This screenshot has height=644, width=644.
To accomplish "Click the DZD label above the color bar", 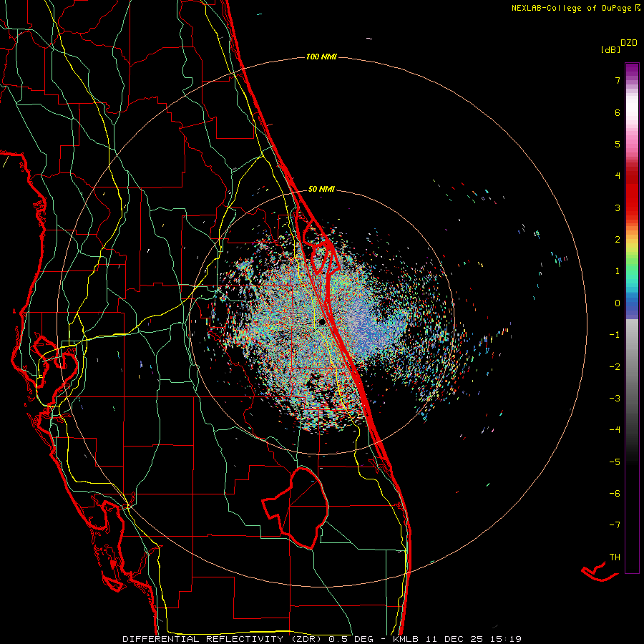I will [629, 43].
